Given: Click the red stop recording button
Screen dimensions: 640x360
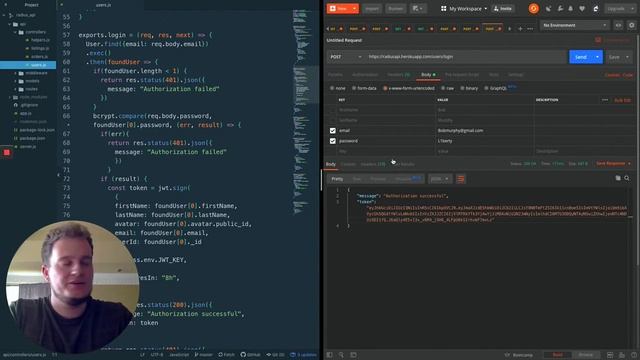Looking at the screenshot, I should point(7,152).
